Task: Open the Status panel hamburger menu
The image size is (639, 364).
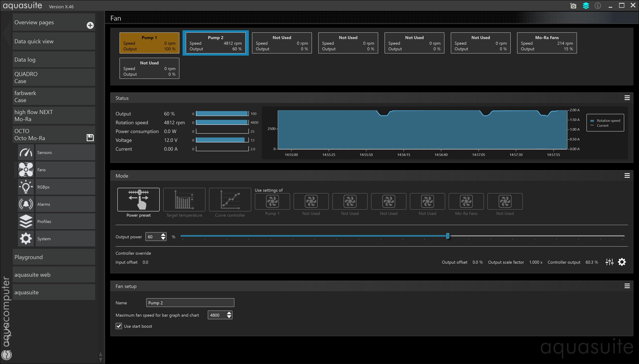Action: tap(627, 98)
